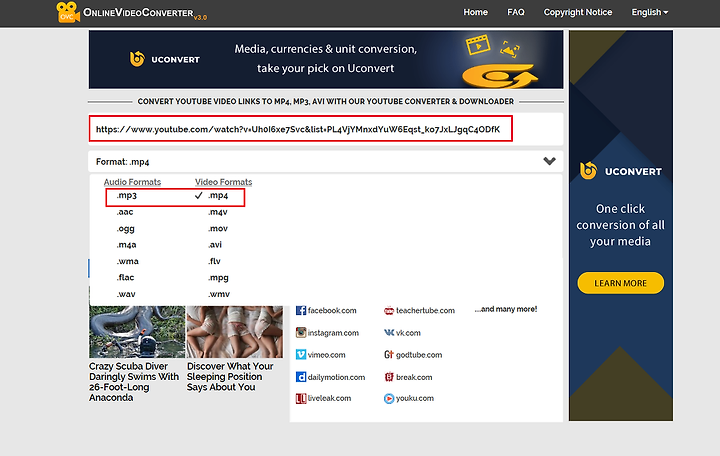
Task: Select .wma audio format
Action: 128,261
